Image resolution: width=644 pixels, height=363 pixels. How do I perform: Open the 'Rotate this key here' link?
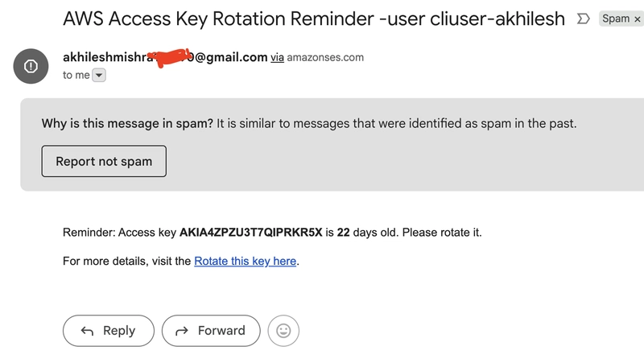coord(246,261)
